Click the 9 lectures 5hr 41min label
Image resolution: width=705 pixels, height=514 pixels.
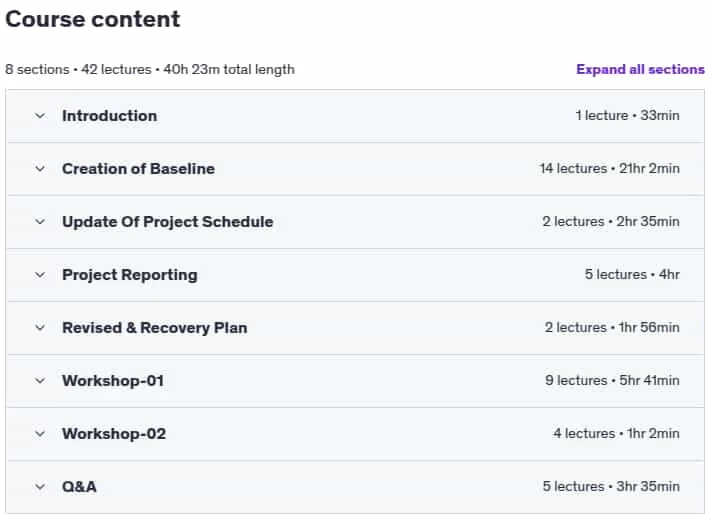pyautogui.click(x=612, y=380)
